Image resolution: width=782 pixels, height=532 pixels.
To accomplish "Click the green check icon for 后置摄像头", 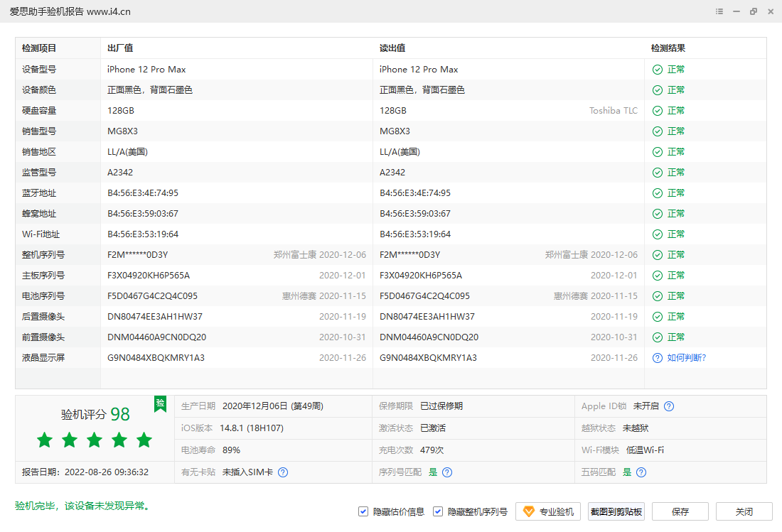I will (658, 317).
